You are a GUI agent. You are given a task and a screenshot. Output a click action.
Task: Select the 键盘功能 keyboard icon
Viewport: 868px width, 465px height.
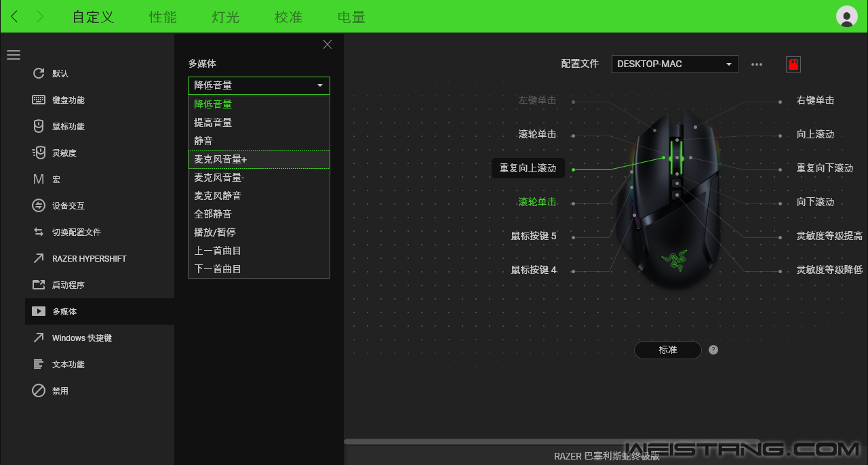[x=39, y=100]
